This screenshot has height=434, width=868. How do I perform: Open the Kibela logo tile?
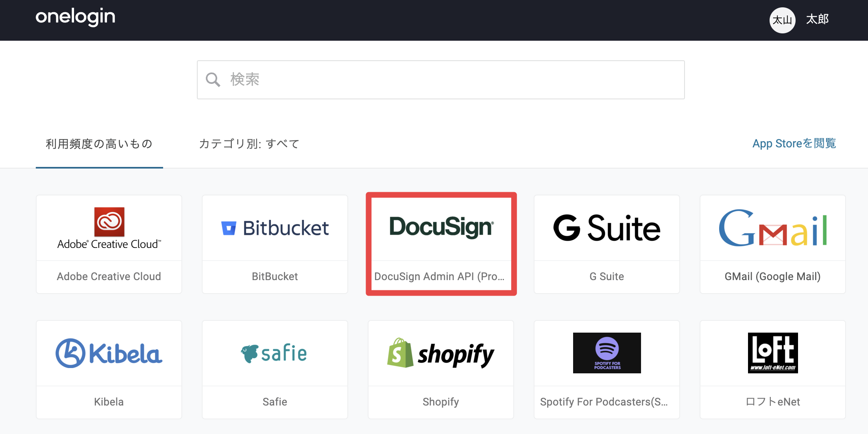pos(109,353)
